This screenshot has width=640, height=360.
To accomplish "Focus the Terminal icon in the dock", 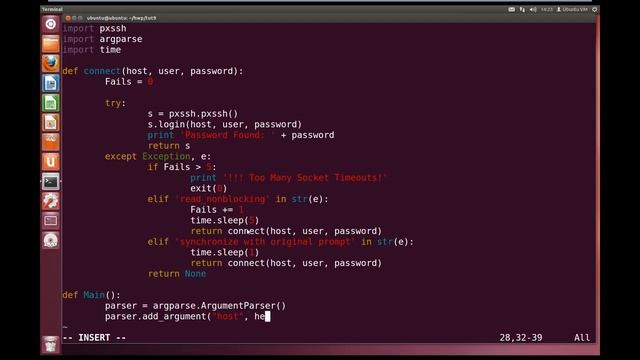I will 51,182.
